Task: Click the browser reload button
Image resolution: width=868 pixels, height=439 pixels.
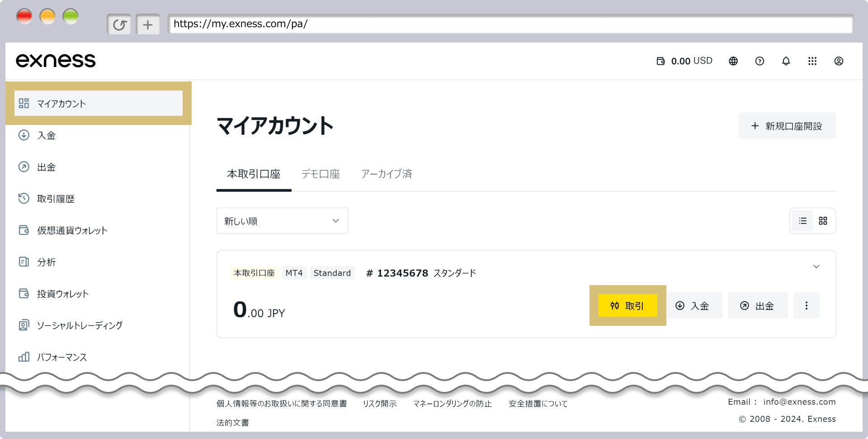Action: [x=119, y=24]
